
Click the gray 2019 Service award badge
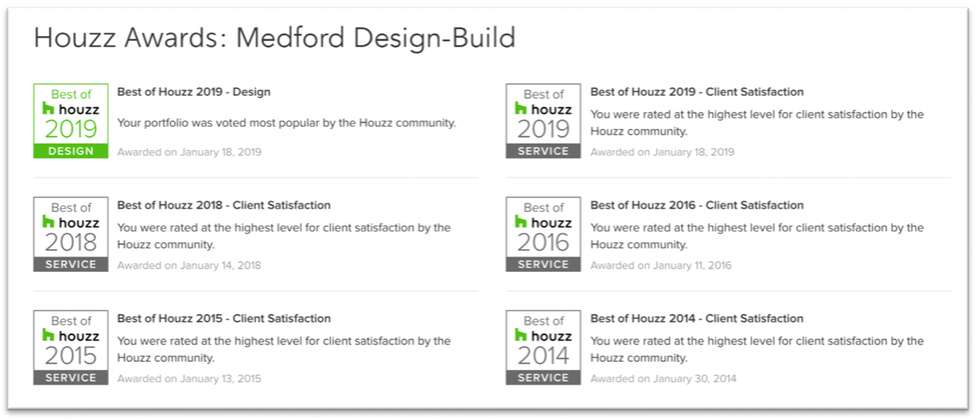coord(543,121)
